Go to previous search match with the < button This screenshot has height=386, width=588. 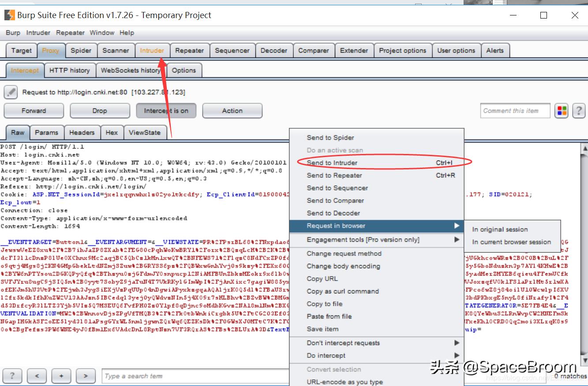pos(37,376)
